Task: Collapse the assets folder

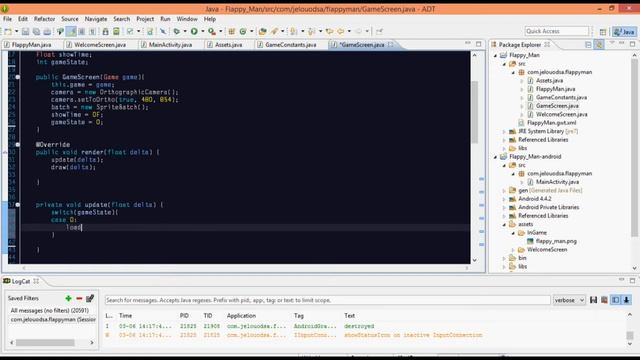Action: pos(504,224)
